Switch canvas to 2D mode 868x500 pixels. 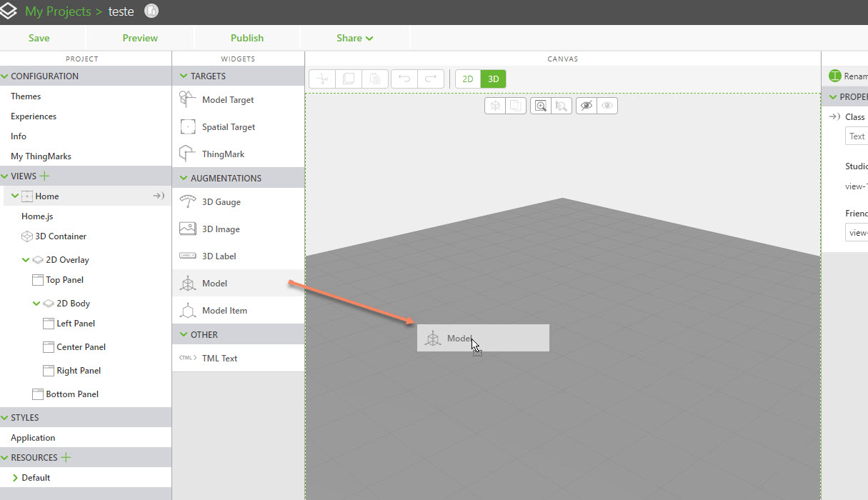tap(468, 79)
